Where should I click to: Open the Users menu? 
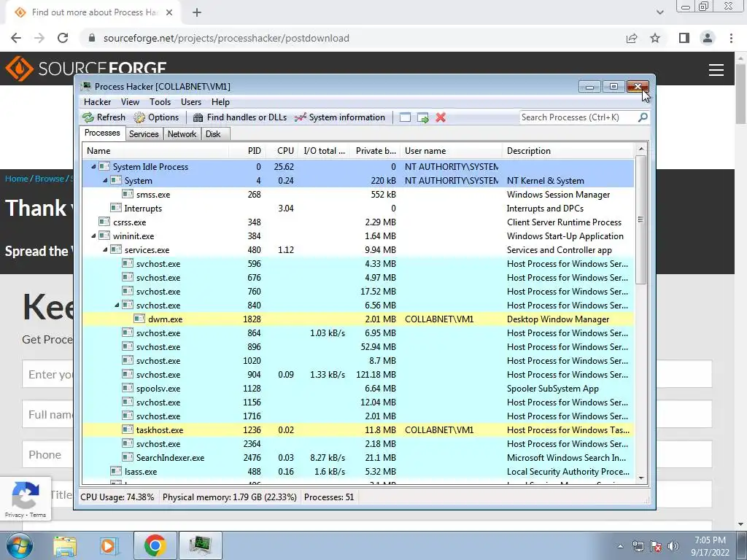point(191,102)
